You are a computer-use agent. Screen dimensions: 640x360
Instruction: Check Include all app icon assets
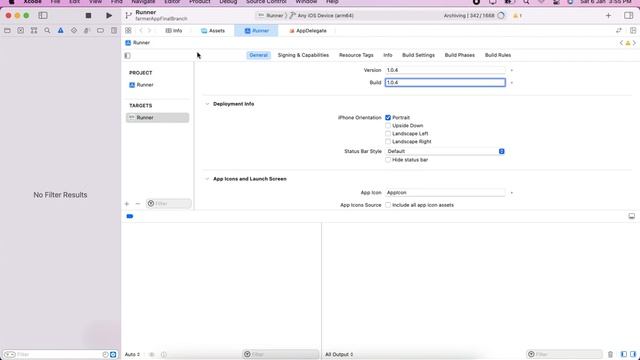pyautogui.click(x=388, y=205)
